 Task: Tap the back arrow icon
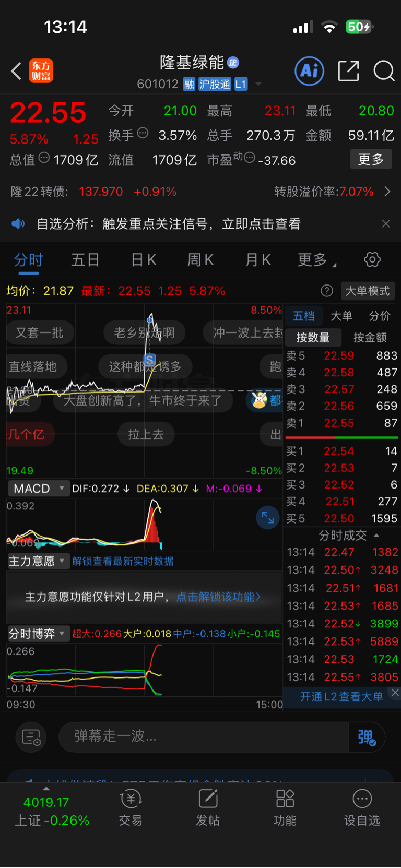tap(16, 71)
